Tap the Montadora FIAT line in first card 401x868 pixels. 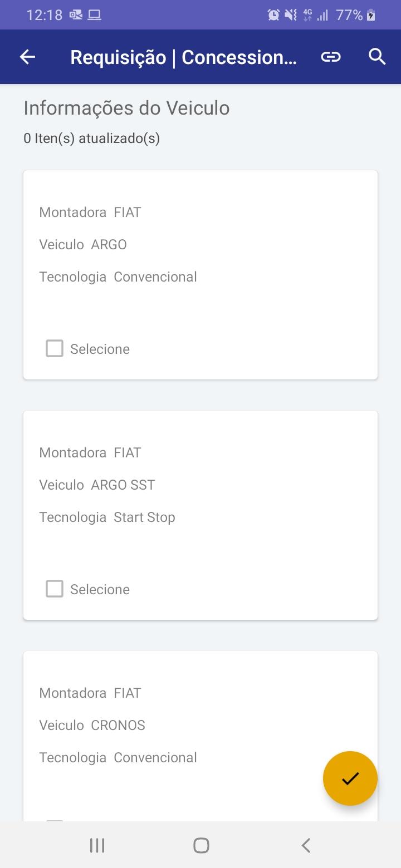coord(90,212)
